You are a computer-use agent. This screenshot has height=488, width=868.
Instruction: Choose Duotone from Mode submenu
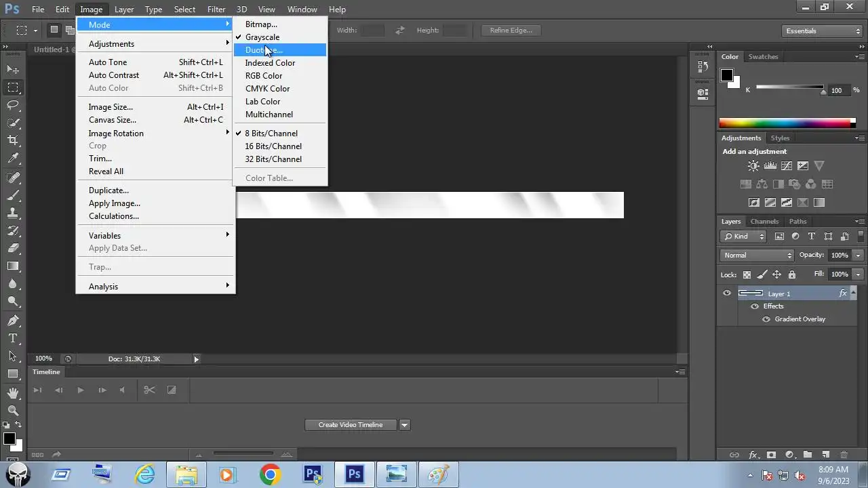(x=281, y=50)
